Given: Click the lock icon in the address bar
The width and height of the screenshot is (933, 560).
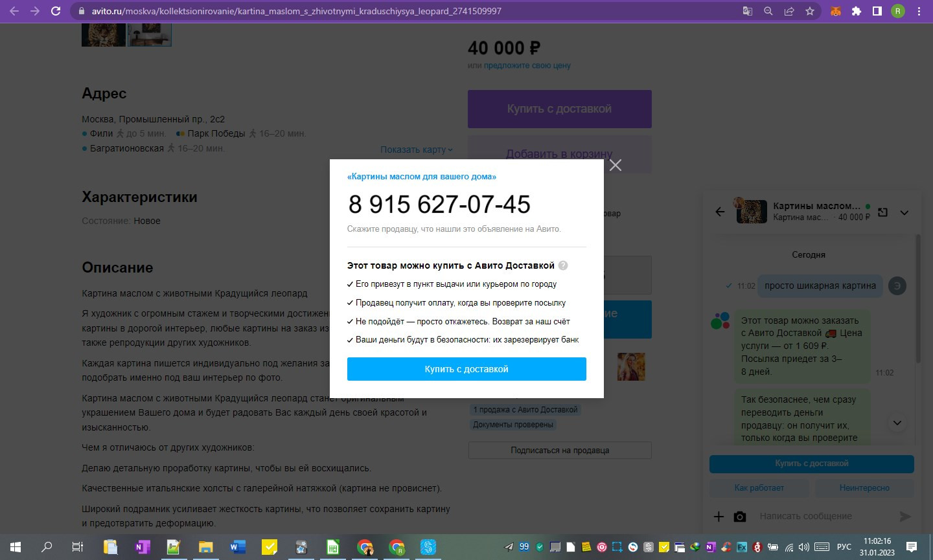Looking at the screenshot, I should tap(81, 11).
